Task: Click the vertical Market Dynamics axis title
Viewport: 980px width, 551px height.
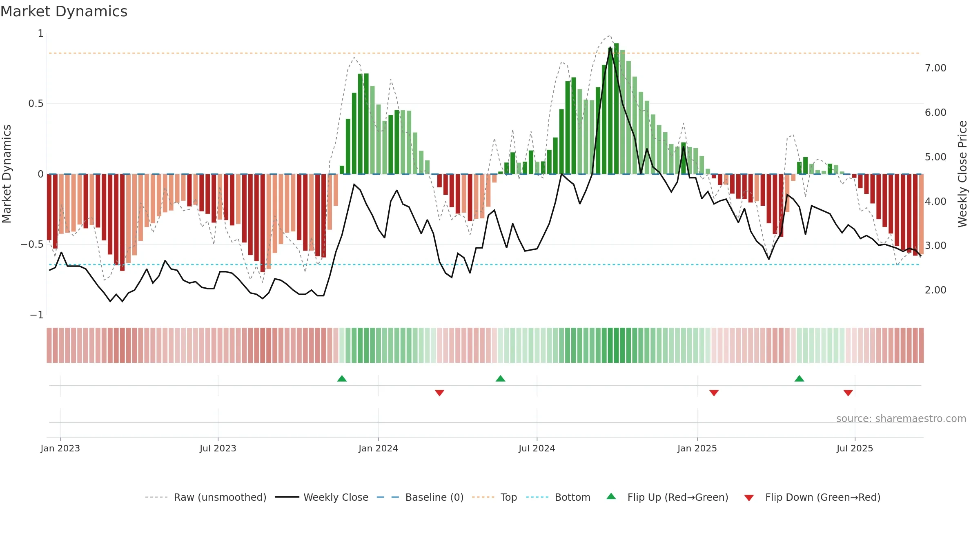Action: 7,174
